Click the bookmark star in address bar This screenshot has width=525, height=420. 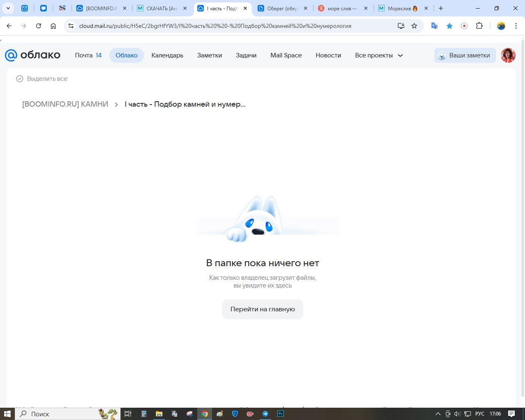(x=414, y=26)
